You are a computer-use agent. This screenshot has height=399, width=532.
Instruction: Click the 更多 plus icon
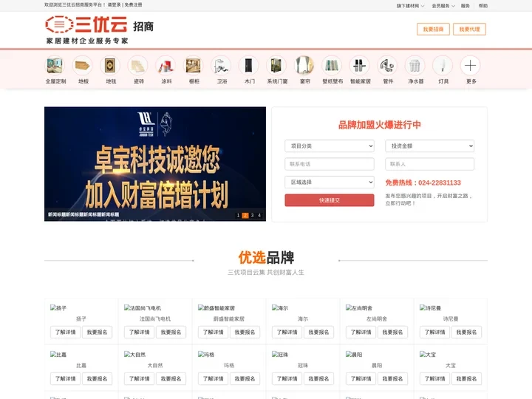(x=471, y=65)
